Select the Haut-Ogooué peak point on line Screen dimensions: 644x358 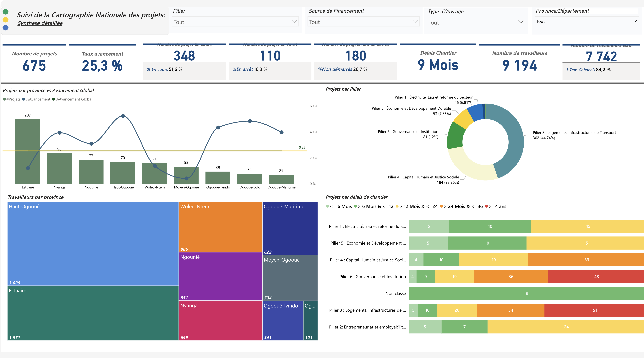tap(123, 116)
